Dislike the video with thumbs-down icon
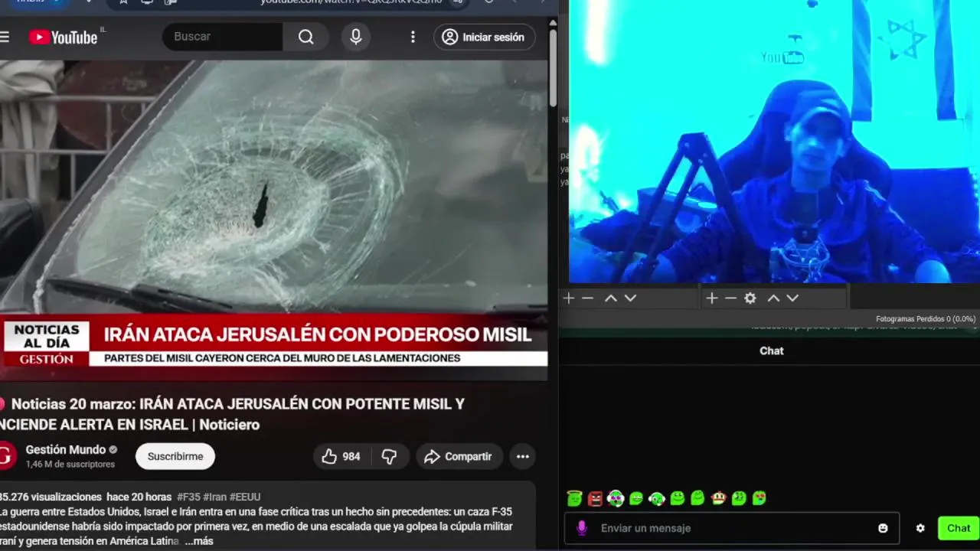 (x=389, y=456)
